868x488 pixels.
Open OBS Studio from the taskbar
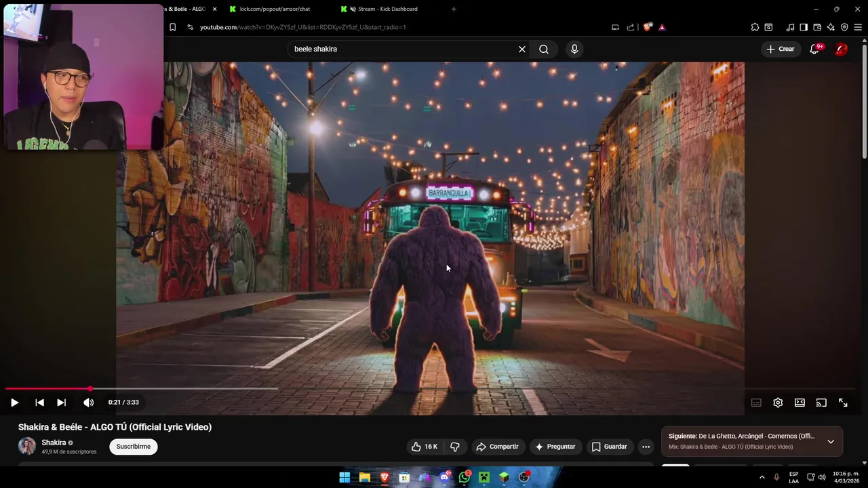pos(524,477)
